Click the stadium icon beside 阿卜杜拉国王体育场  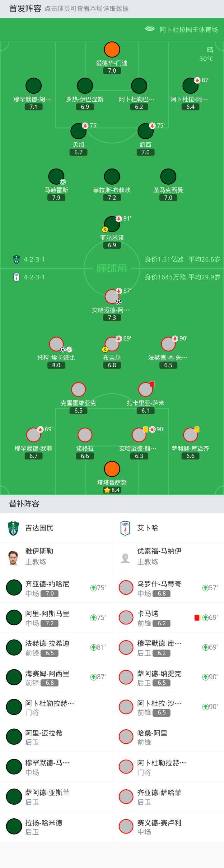click(150, 29)
